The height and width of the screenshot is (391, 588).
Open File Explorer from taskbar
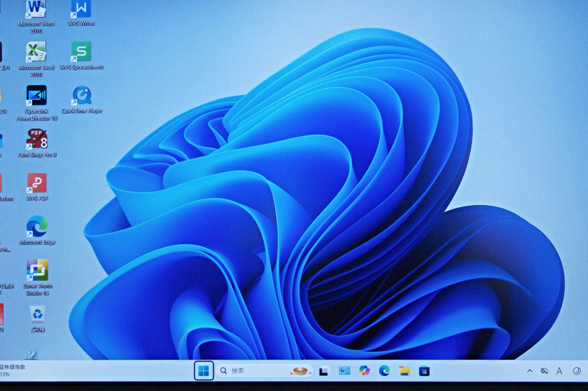coord(404,371)
